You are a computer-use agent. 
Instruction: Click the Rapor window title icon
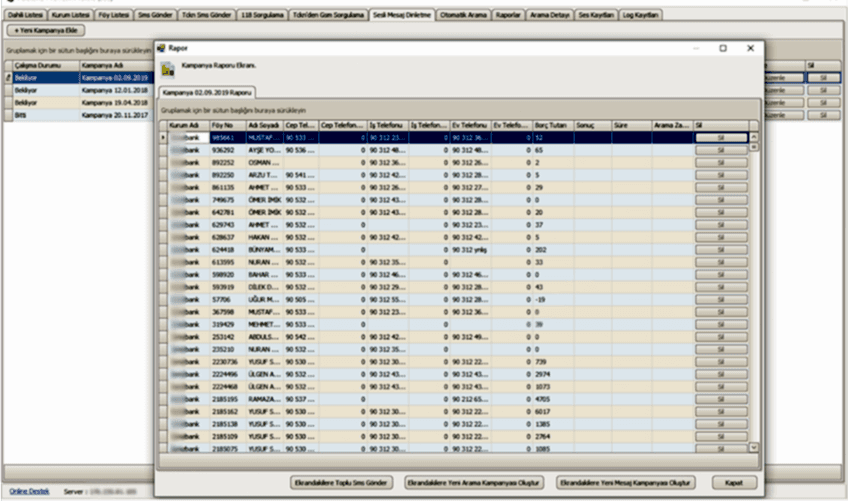[x=161, y=48]
